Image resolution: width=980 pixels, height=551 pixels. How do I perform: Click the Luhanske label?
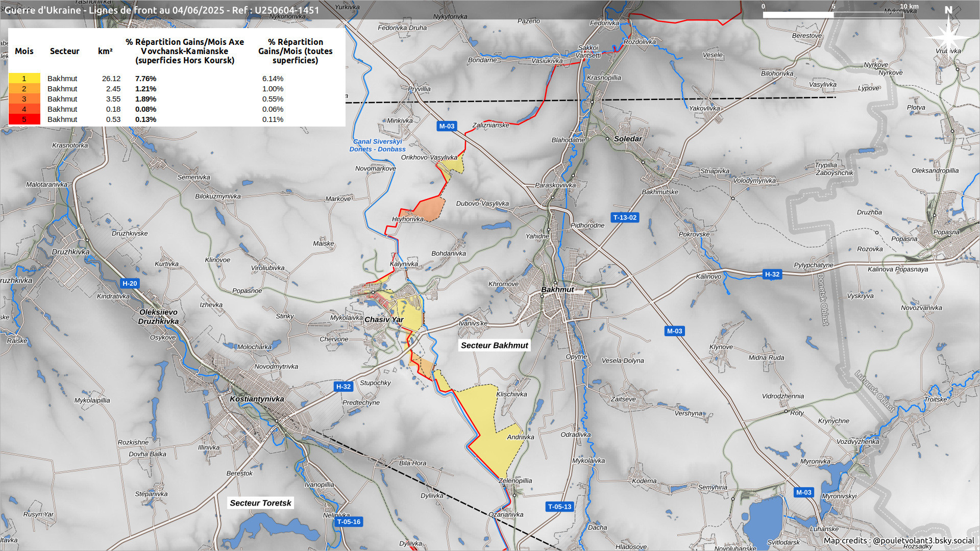click(x=824, y=529)
